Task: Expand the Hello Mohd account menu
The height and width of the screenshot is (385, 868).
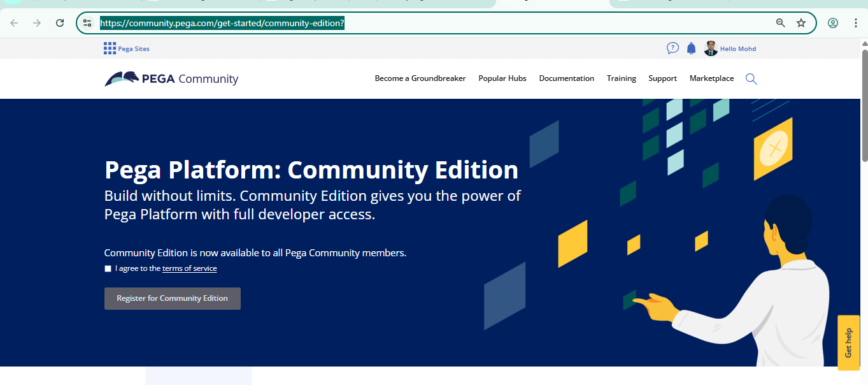Action: coord(737,48)
